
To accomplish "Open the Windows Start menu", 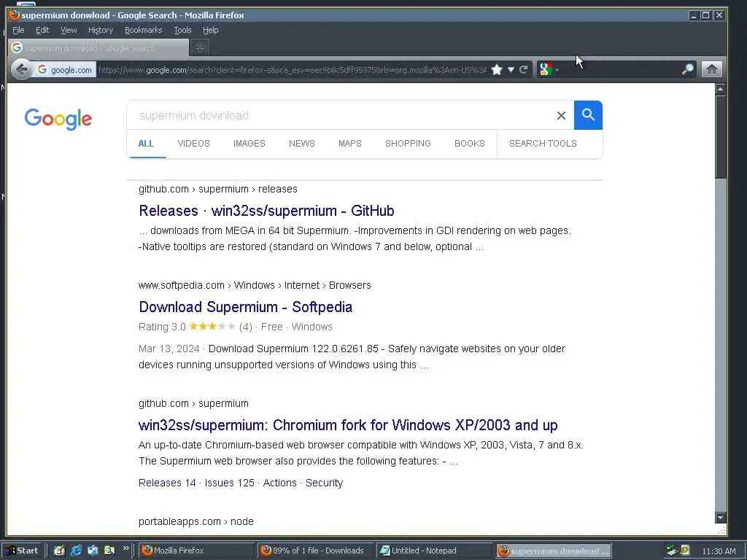I will click(22, 551).
